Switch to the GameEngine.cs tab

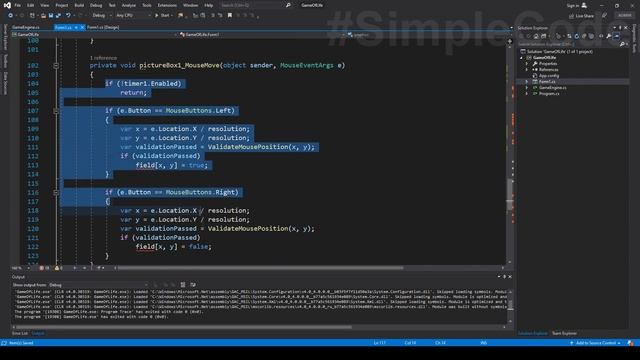26,27
